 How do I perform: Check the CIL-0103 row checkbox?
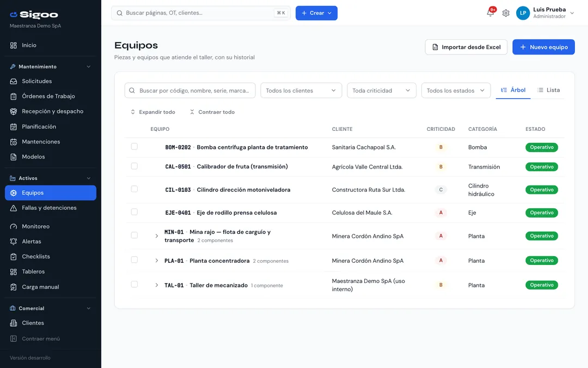(134, 189)
